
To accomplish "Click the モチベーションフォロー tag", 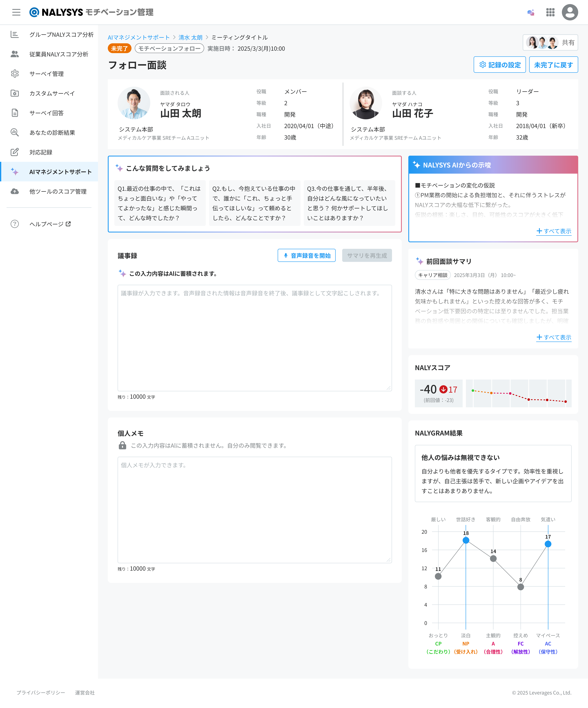I will [x=169, y=49].
